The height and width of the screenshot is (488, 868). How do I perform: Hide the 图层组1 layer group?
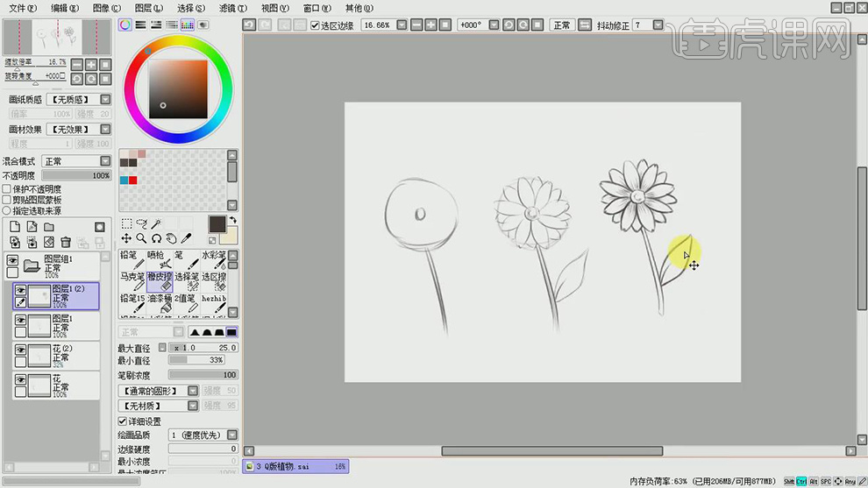(12, 260)
